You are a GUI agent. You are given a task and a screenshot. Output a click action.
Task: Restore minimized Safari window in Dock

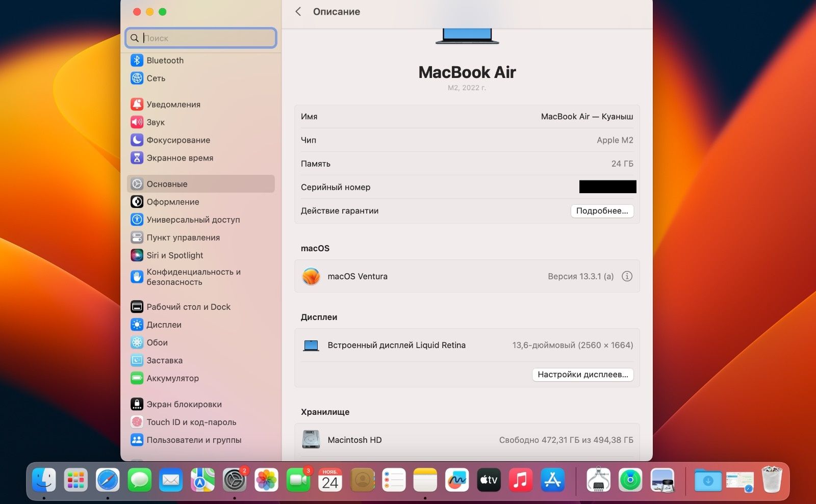pyautogui.click(x=740, y=481)
